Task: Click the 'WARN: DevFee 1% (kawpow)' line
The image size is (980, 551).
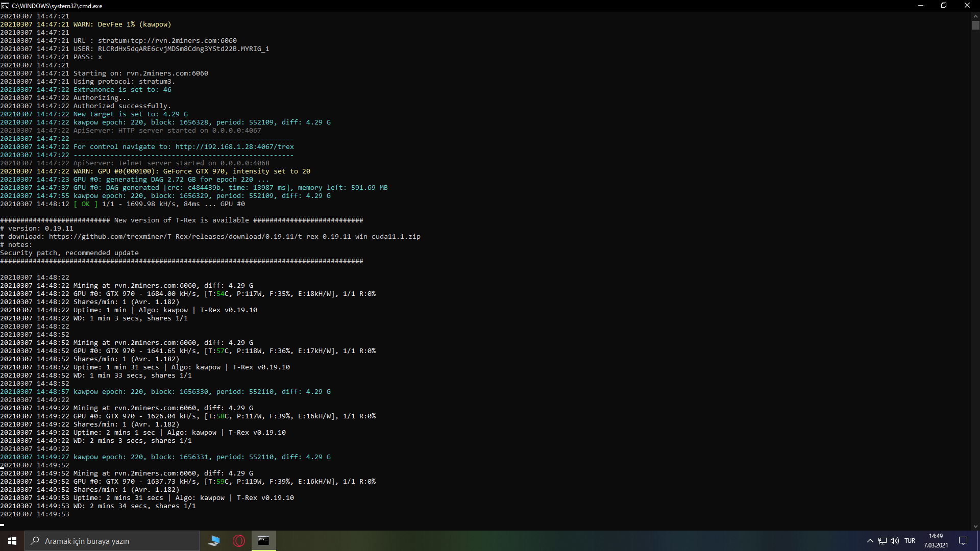Action: 86,24
